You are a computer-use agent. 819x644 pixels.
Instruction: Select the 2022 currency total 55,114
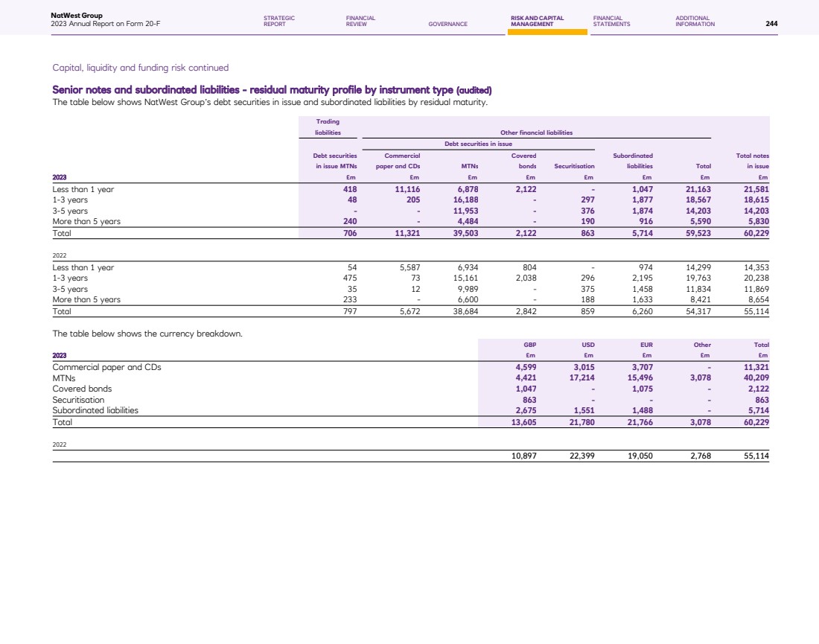(x=754, y=455)
